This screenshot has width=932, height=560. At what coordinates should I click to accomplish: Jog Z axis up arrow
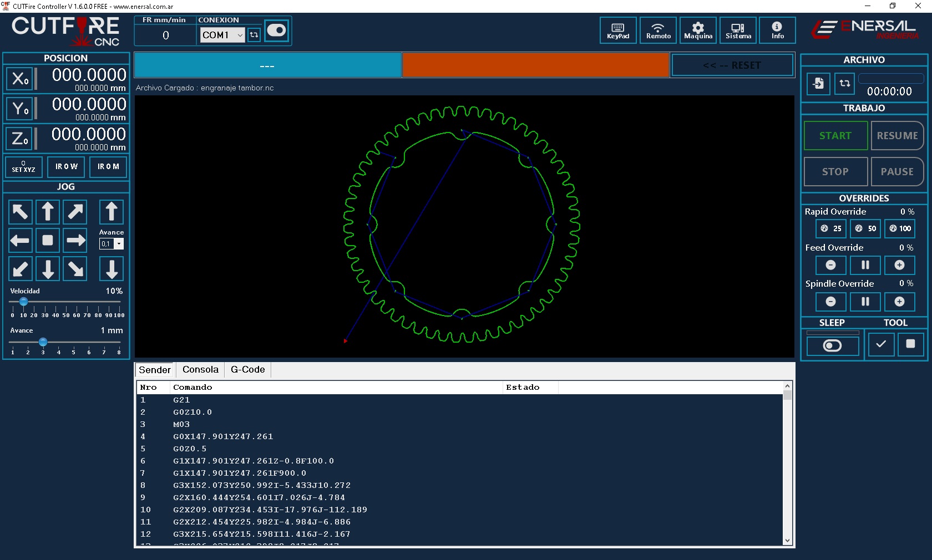tap(112, 212)
